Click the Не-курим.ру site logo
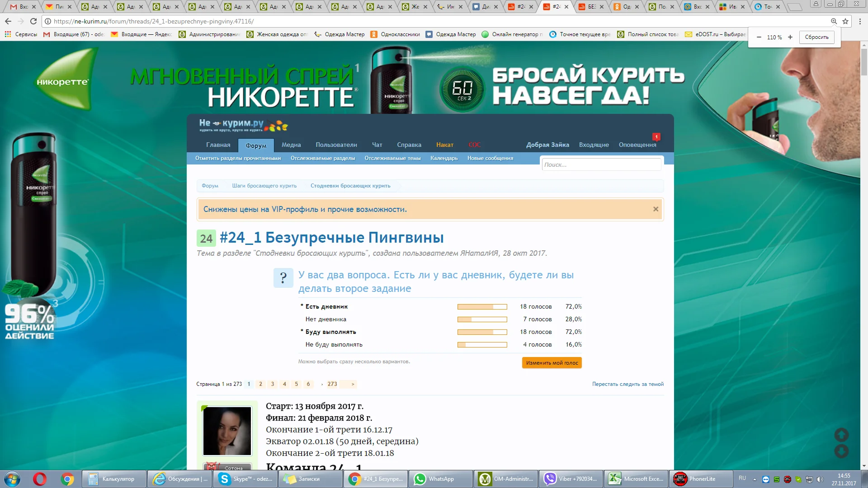Image resolution: width=868 pixels, height=488 pixels. 243,125
